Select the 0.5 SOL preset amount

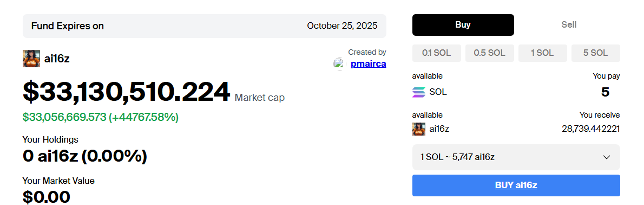490,53
